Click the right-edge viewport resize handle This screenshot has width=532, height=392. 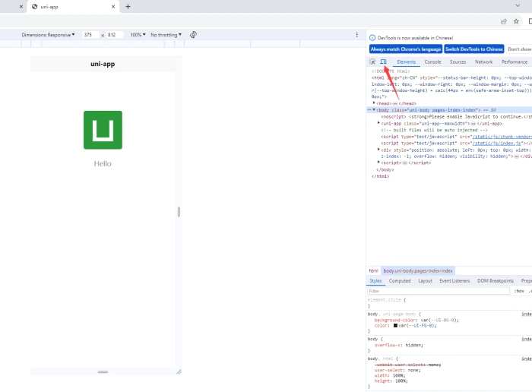point(179,212)
